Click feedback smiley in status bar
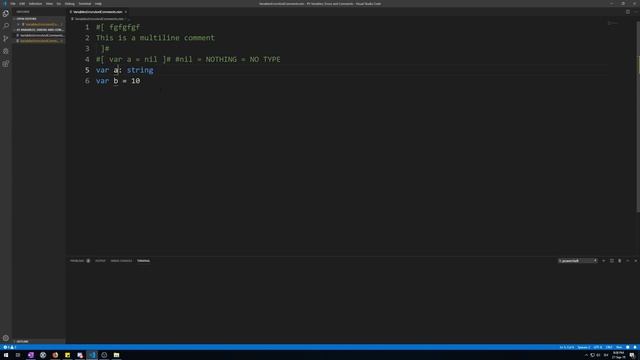The image size is (640, 360). [628, 347]
